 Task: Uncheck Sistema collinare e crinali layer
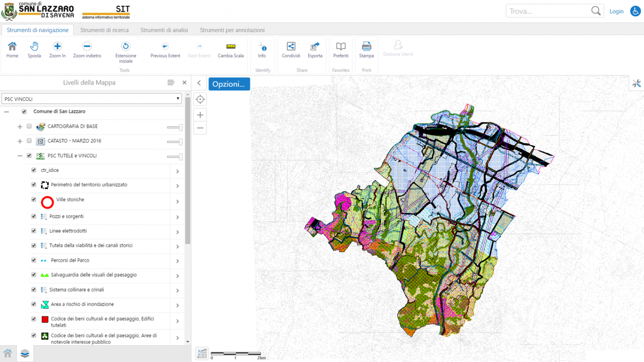point(34,289)
